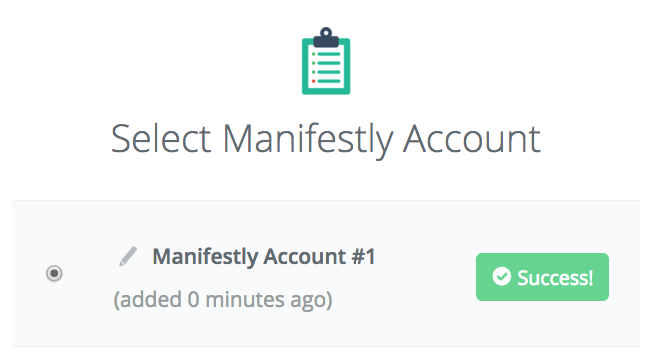Click the red bullet dot on clipboard icon
The width and height of the screenshot is (657, 363).
(313, 81)
